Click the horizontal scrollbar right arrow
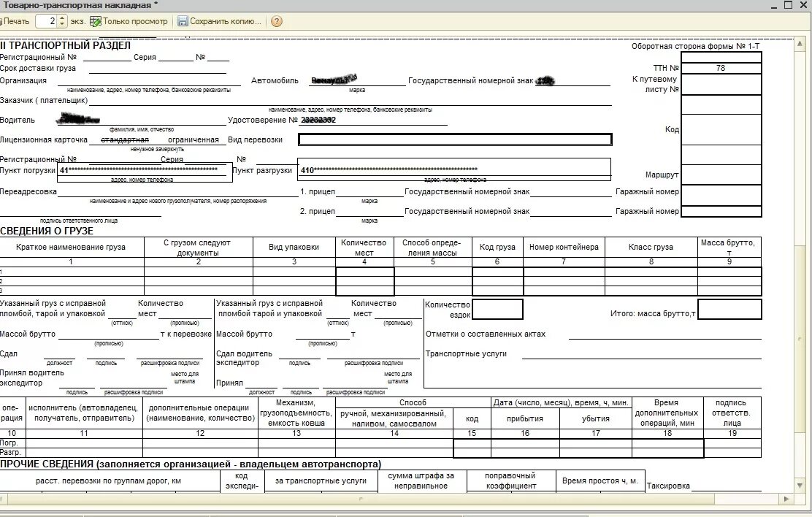The image size is (812, 517). pos(786,499)
